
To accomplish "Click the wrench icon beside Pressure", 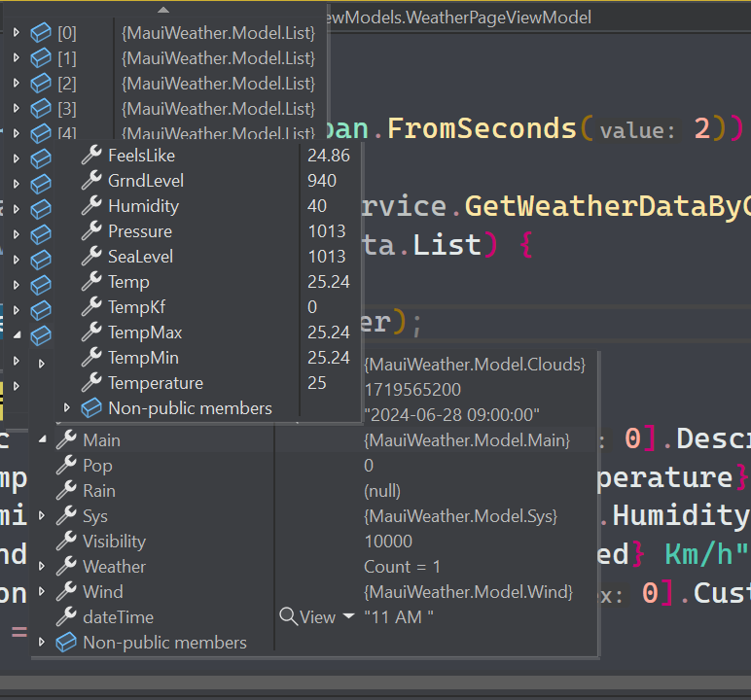I will point(91,230).
